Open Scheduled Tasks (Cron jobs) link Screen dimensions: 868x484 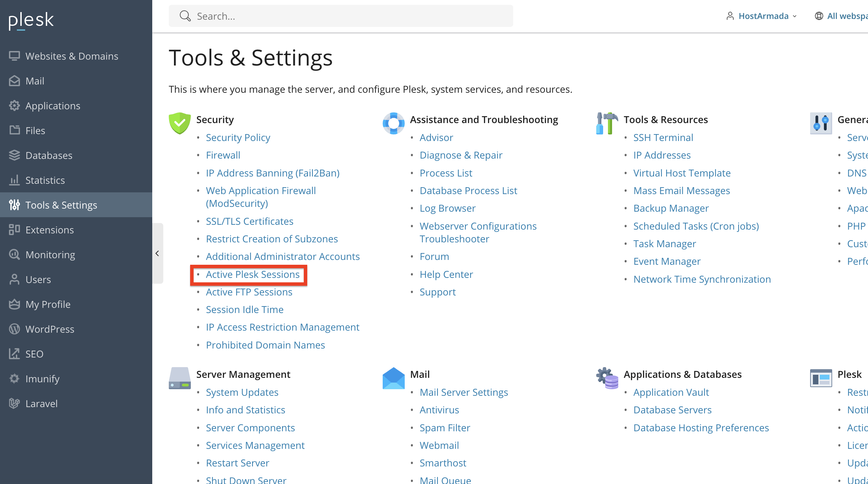pos(696,226)
